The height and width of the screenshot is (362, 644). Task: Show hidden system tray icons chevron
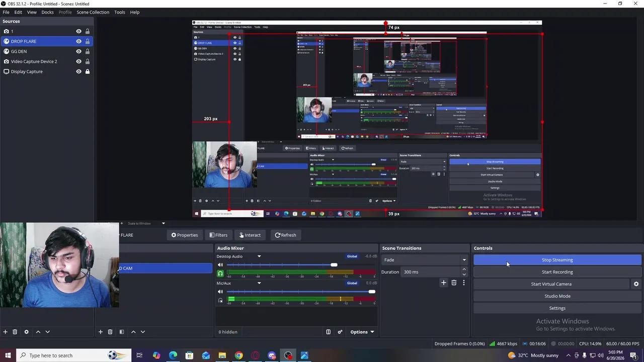pos(569,355)
